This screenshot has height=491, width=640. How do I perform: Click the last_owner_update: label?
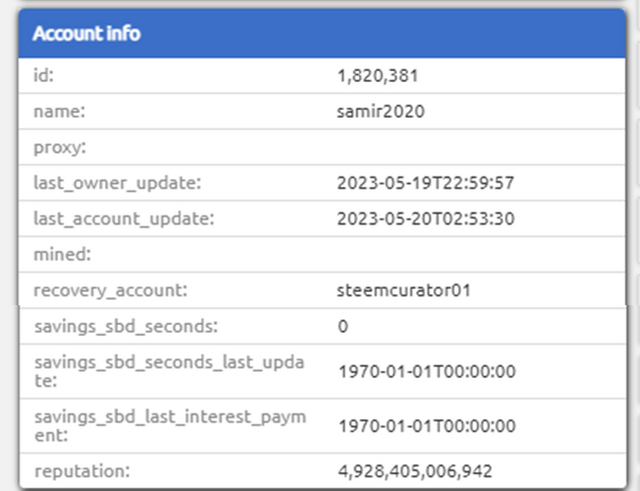[118, 183]
